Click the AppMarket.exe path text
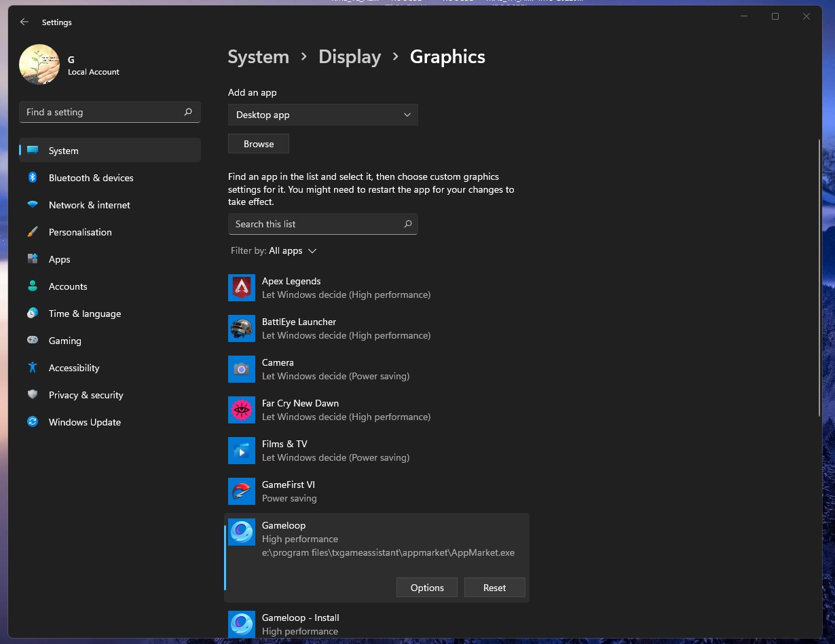Image resolution: width=835 pixels, height=644 pixels. (x=388, y=552)
